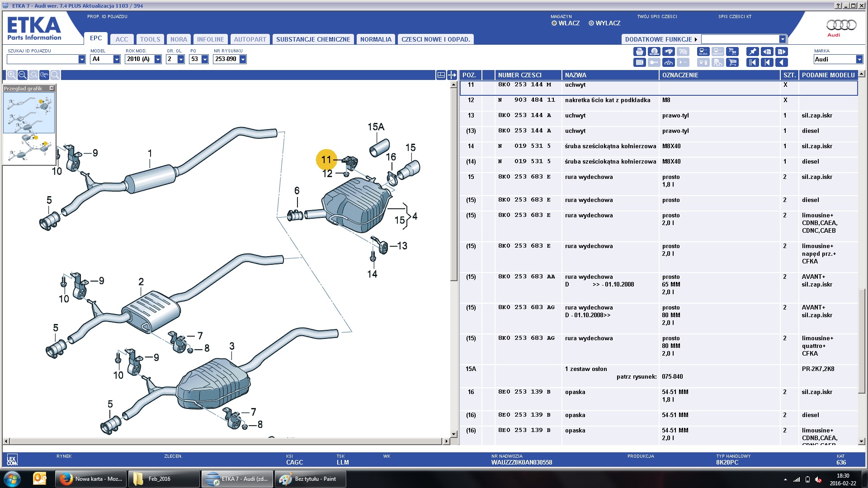Screen dimensions: 868x488
Task: Open the PG 53 dropdown
Action: point(205,59)
